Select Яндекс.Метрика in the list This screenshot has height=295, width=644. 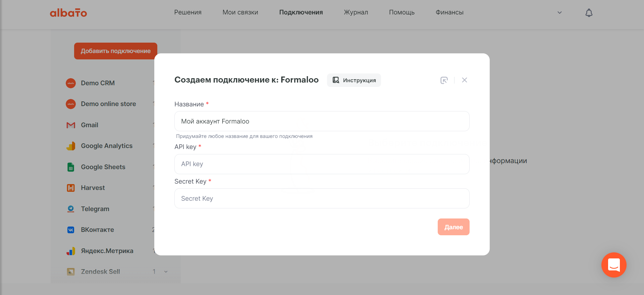click(107, 251)
